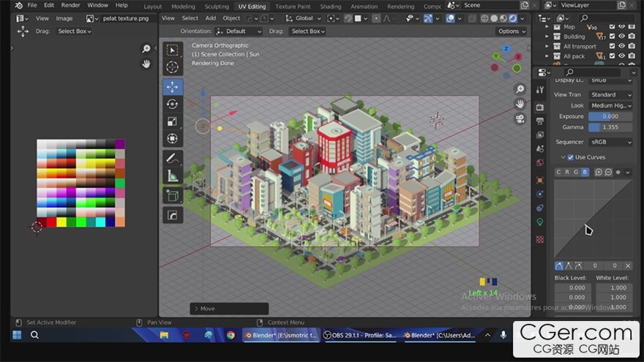Choose the Measure tool
644x362 pixels.
172,176
